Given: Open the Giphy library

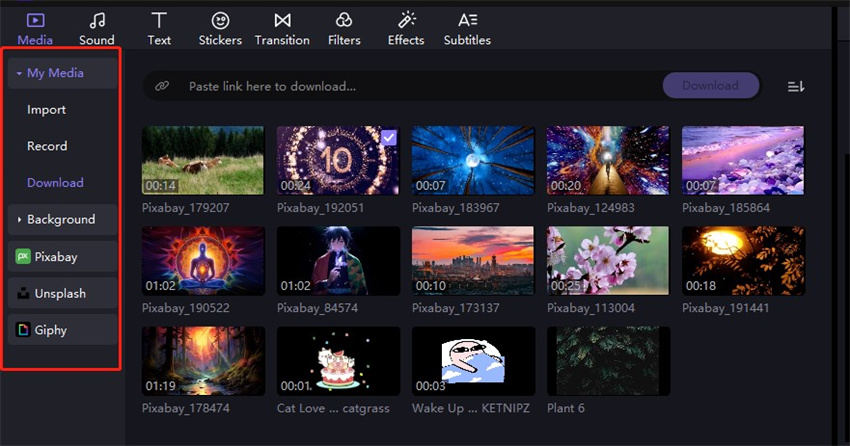Looking at the screenshot, I should pyautogui.click(x=62, y=329).
